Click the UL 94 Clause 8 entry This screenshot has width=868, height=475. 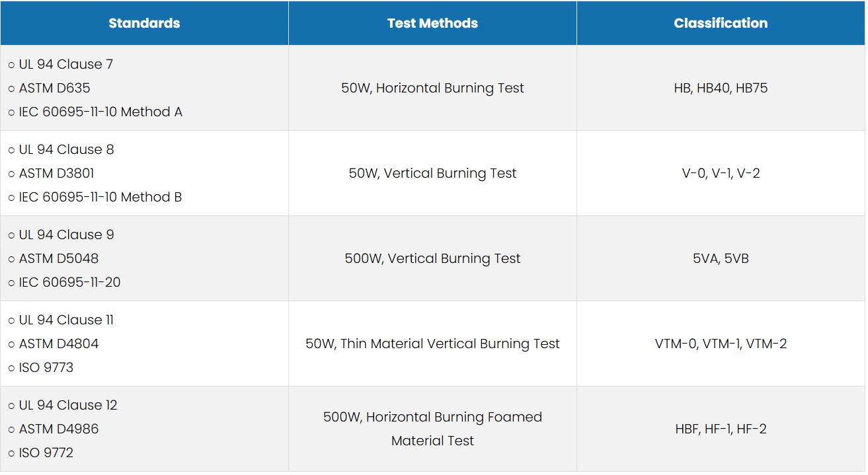pyautogui.click(x=66, y=149)
